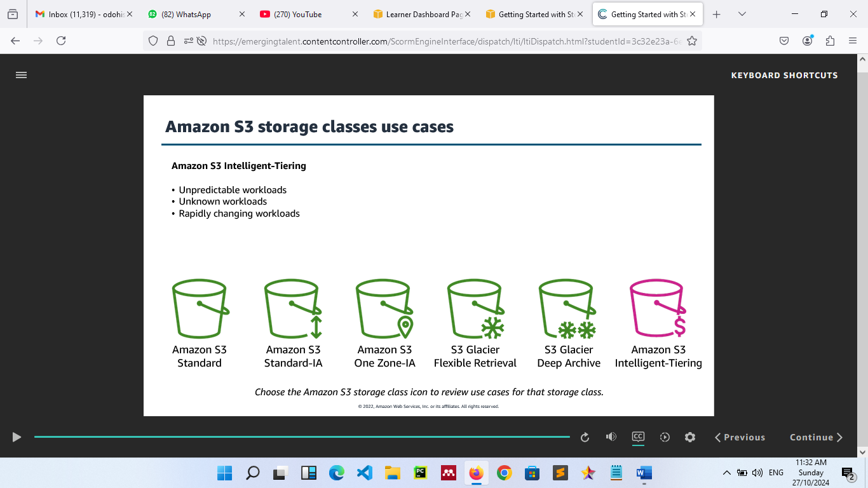
Task: Choose the Amazon S3 Standard-IA bucket icon
Action: [293, 309]
